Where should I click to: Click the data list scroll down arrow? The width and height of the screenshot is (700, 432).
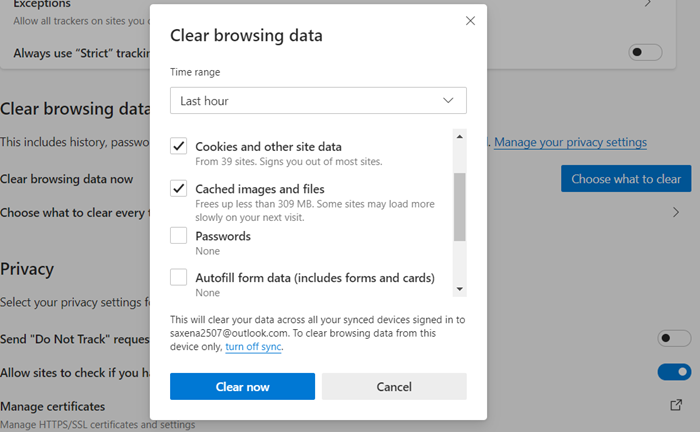click(x=459, y=289)
